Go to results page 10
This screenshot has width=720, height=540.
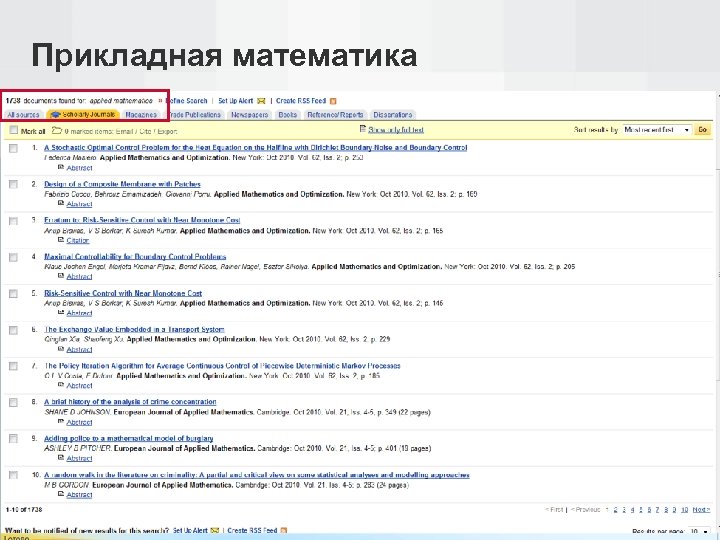point(684,510)
